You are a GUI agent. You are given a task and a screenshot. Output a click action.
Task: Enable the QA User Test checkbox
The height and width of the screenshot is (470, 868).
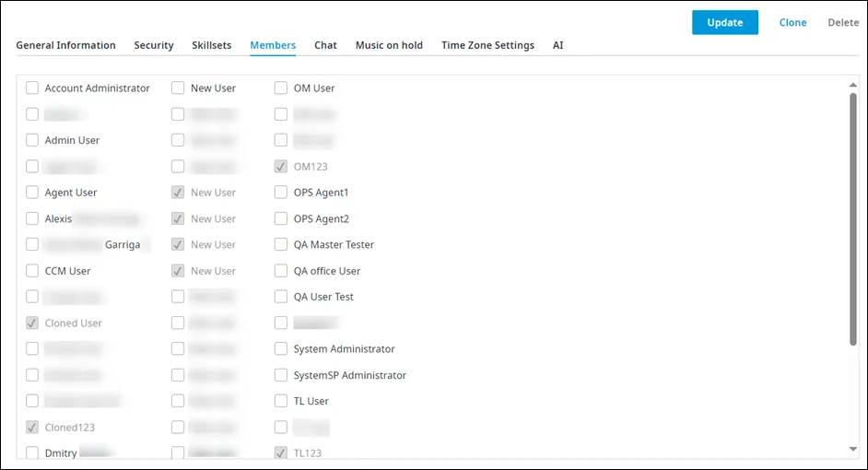(x=281, y=297)
